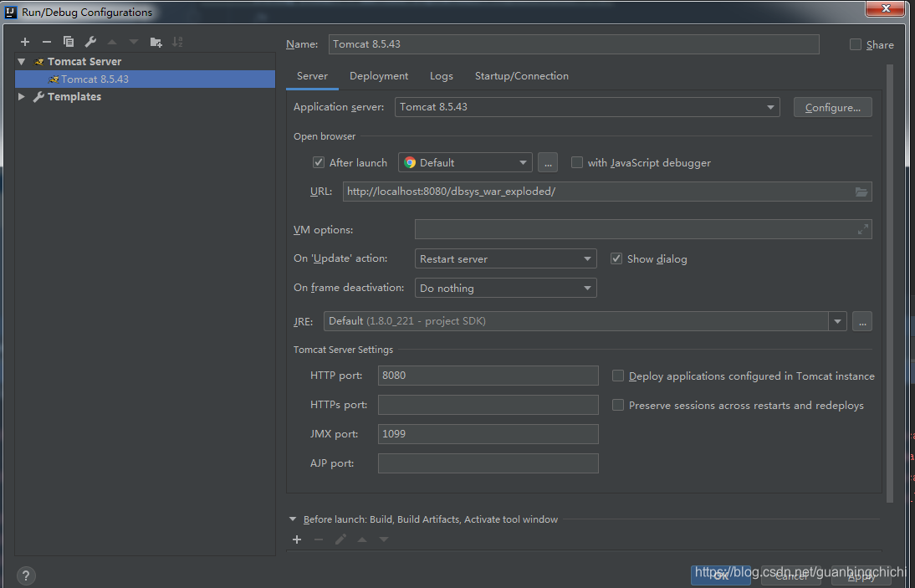Switch to the Startup/Connection tab
This screenshot has width=915, height=588.
pos(522,76)
